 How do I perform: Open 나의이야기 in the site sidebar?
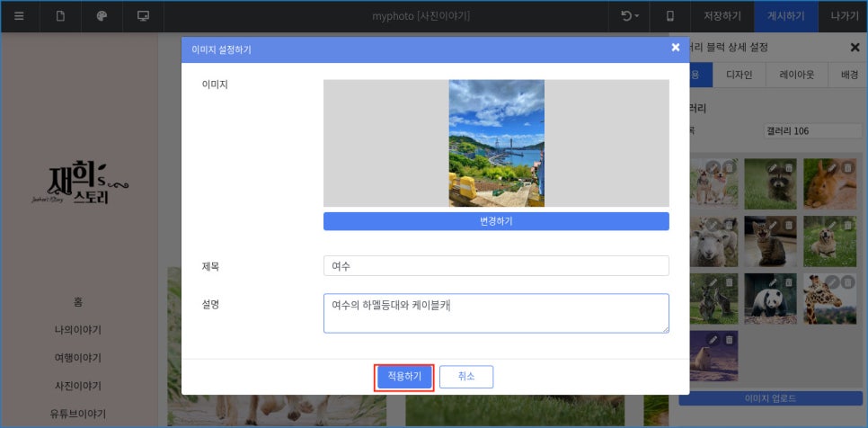78,330
